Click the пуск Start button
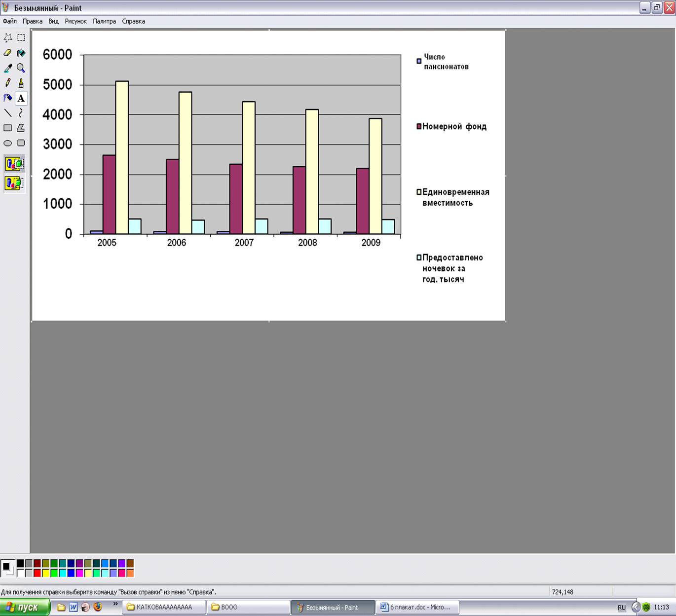Viewport: 676px width, 616px height. [x=24, y=607]
